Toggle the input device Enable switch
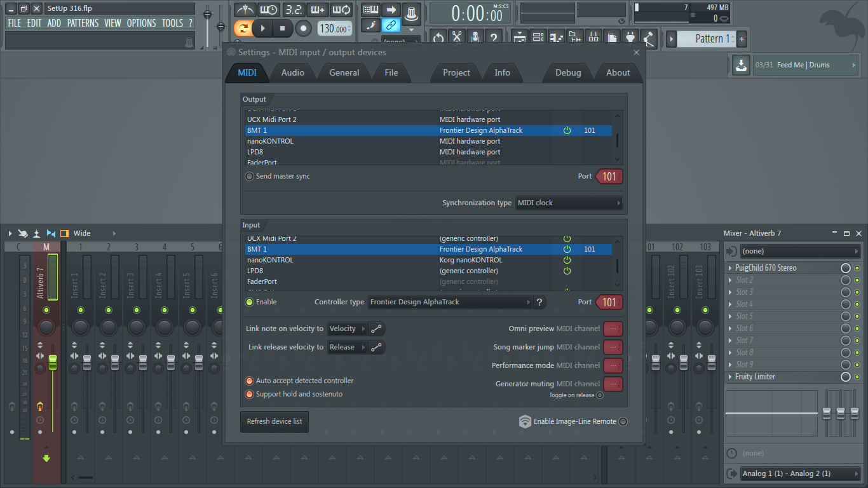This screenshot has width=868, height=488. point(250,302)
